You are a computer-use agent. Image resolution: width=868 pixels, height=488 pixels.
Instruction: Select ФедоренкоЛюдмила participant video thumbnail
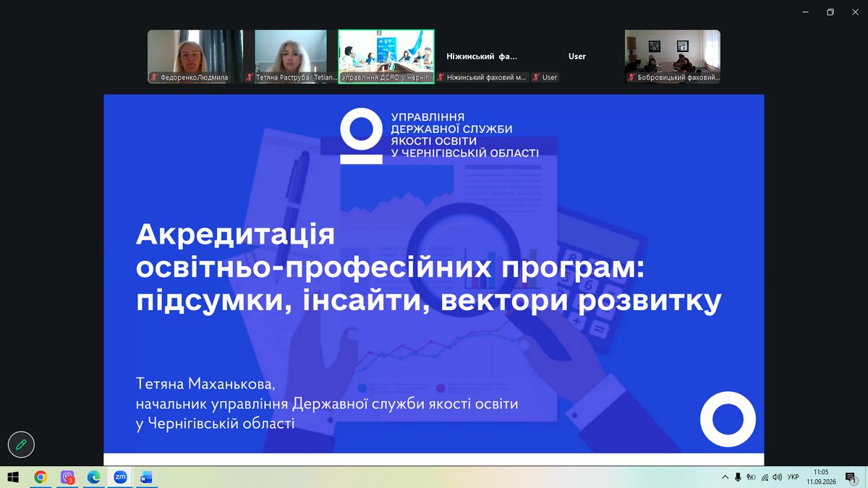(x=195, y=56)
